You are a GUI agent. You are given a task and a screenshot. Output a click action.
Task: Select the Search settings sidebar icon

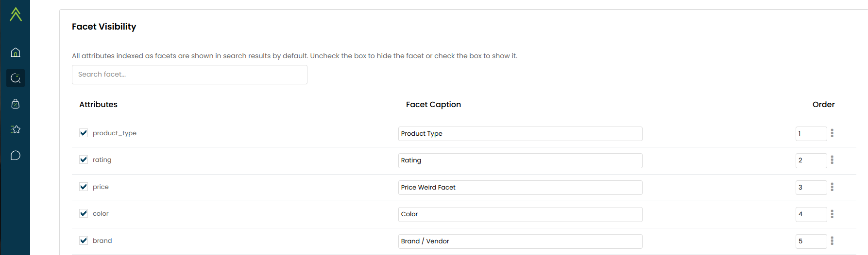16,78
